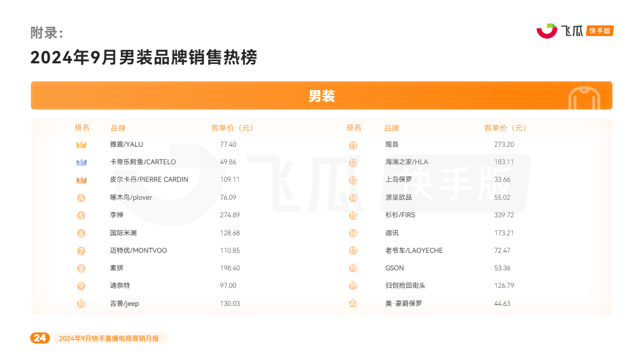Click the brand name GSON

[x=395, y=268]
